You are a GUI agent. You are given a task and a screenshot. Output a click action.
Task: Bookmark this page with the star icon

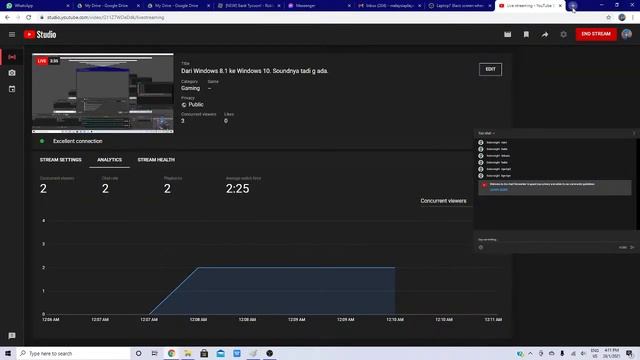pos(609,18)
